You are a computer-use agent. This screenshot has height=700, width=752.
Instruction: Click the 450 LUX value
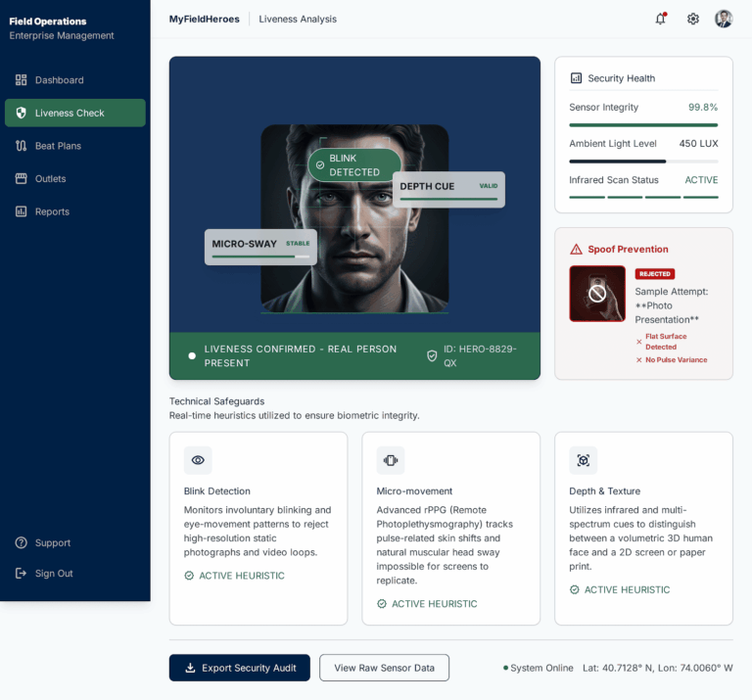coord(698,143)
